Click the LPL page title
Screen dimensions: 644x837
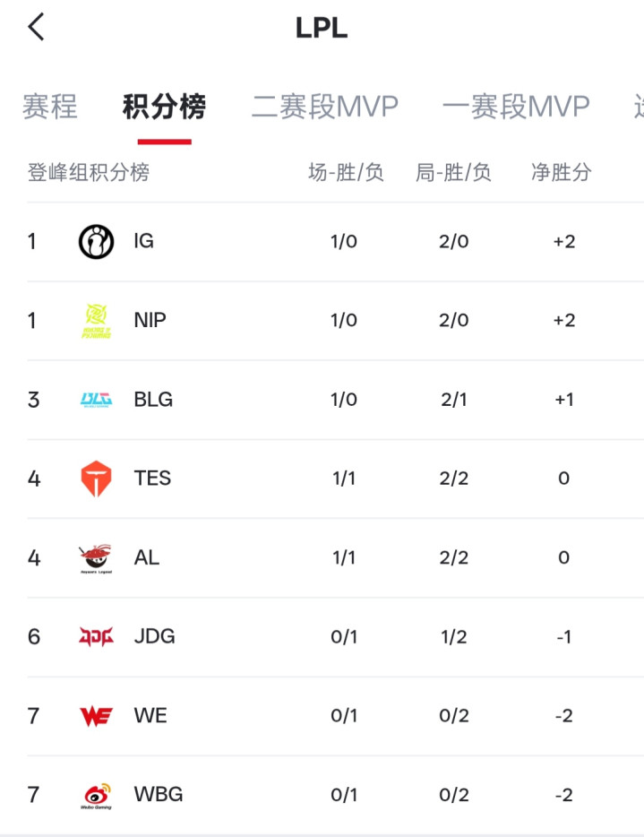pyautogui.click(x=322, y=28)
